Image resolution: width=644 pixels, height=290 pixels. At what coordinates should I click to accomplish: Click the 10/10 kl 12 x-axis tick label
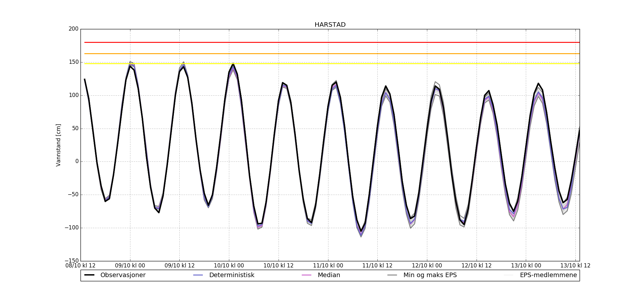[279, 266]
